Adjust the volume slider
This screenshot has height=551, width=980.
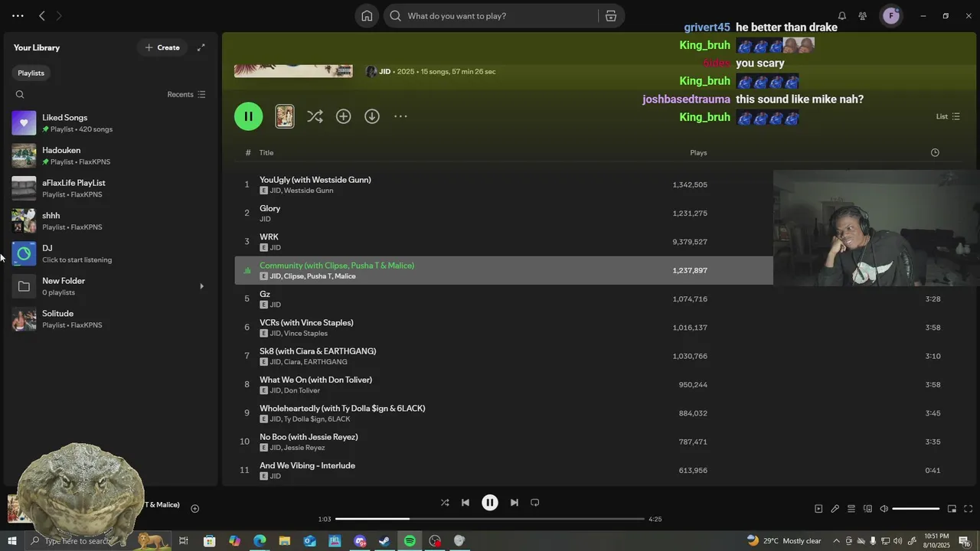coord(916,509)
